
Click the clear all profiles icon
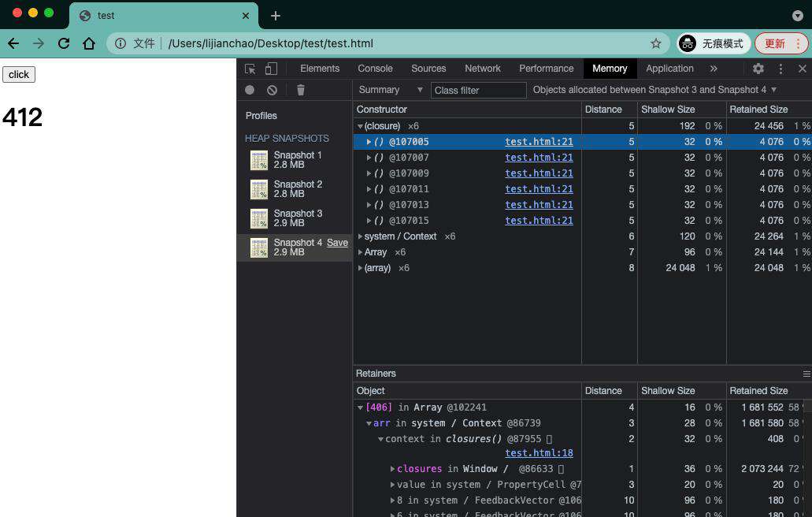click(272, 90)
